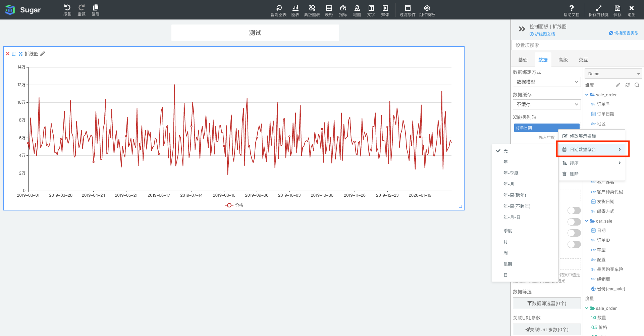The image size is (644, 336).
Task: Open the media (媒体) tool
Action: point(385,10)
